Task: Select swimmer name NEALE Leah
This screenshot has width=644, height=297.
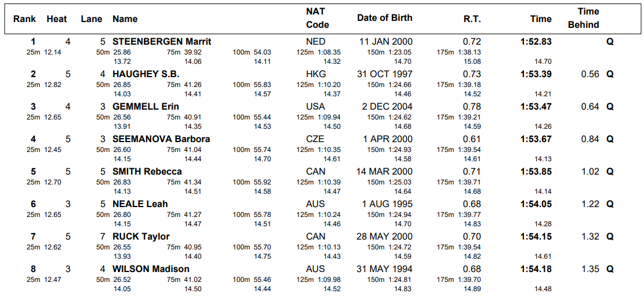Action: (x=140, y=204)
